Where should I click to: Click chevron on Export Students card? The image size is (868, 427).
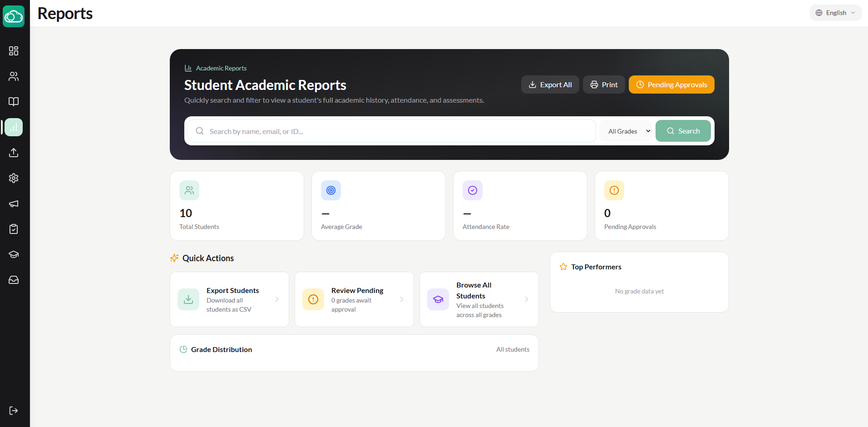click(x=277, y=299)
